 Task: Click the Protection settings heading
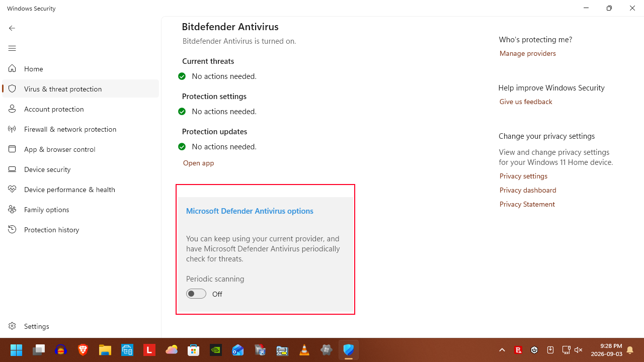pyautogui.click(x=214, y=97)
